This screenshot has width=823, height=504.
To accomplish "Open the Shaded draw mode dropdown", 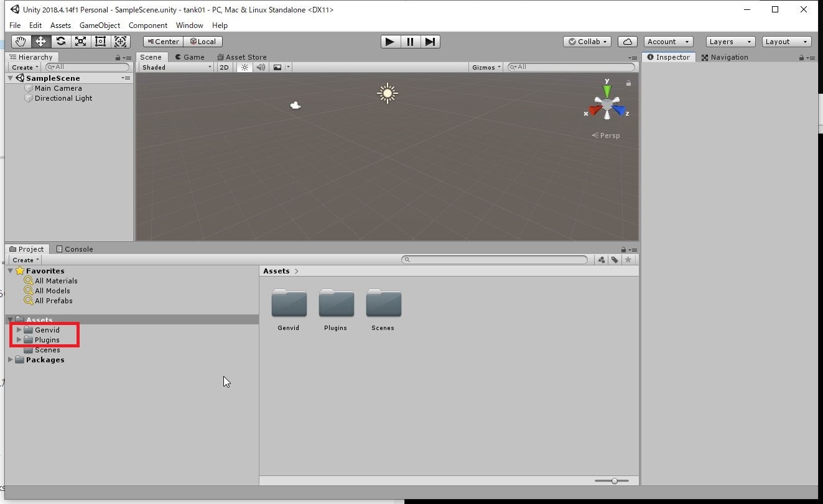I will click(x=176, y=67).
